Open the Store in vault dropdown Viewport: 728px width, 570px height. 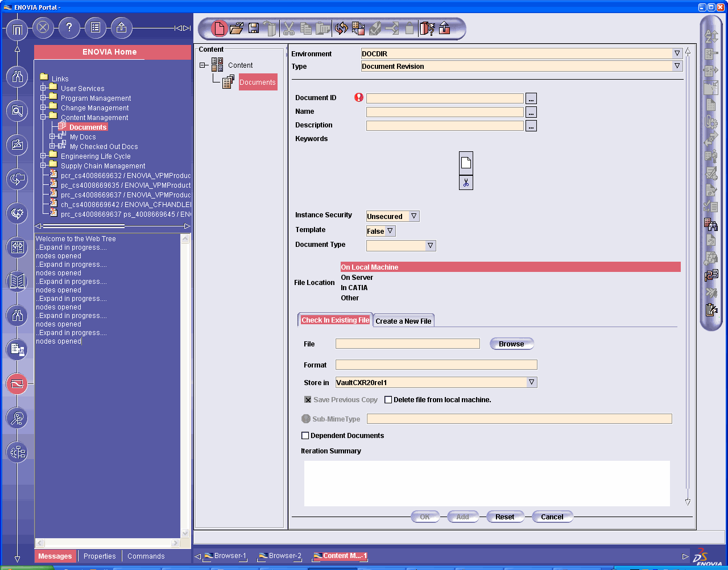tap(531, 382)
